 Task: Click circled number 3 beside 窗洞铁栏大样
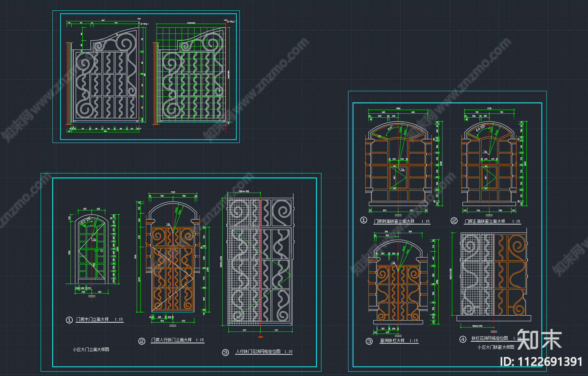pyautogui.click(x=369, y=341)
